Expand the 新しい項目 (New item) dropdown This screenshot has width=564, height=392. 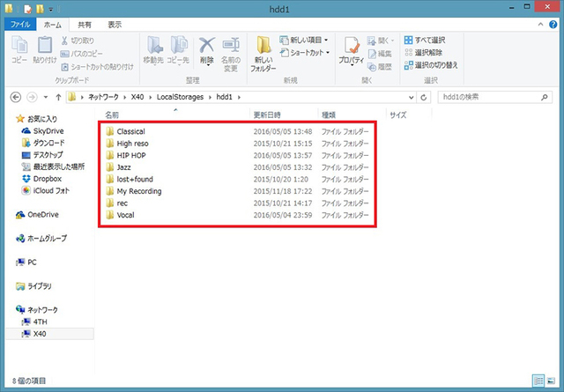[303, 40]
